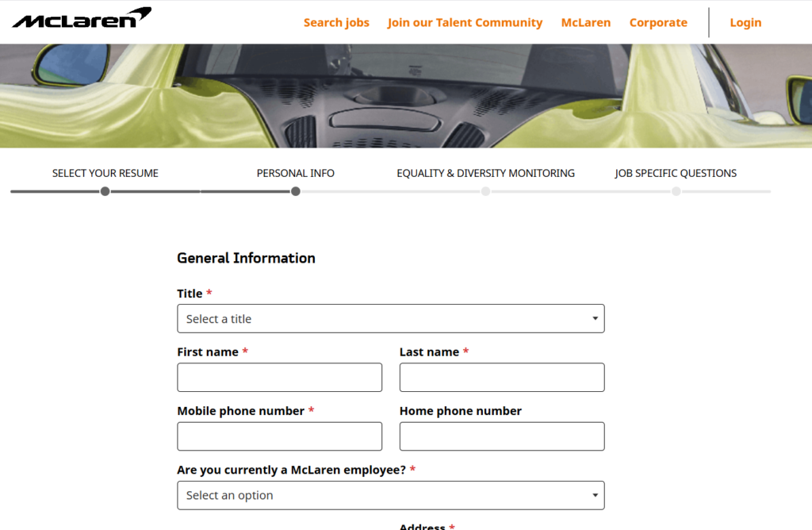Click the PERSONAL INFO step label
Image resolution: width=812 pixels, height=530 pixels.
tap(296, 174)
